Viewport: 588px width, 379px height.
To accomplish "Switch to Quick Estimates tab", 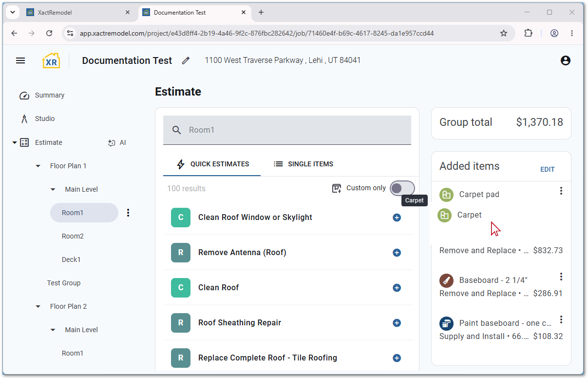I will [212, 164].
